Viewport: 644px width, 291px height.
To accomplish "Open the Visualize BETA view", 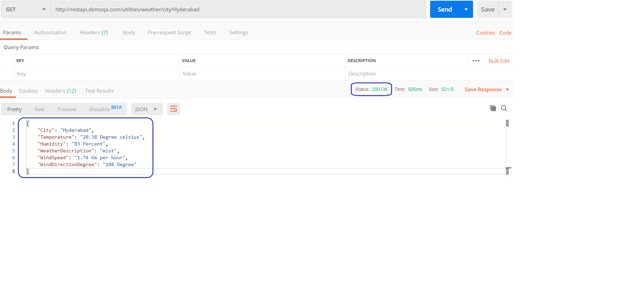I will pos(105,109).
